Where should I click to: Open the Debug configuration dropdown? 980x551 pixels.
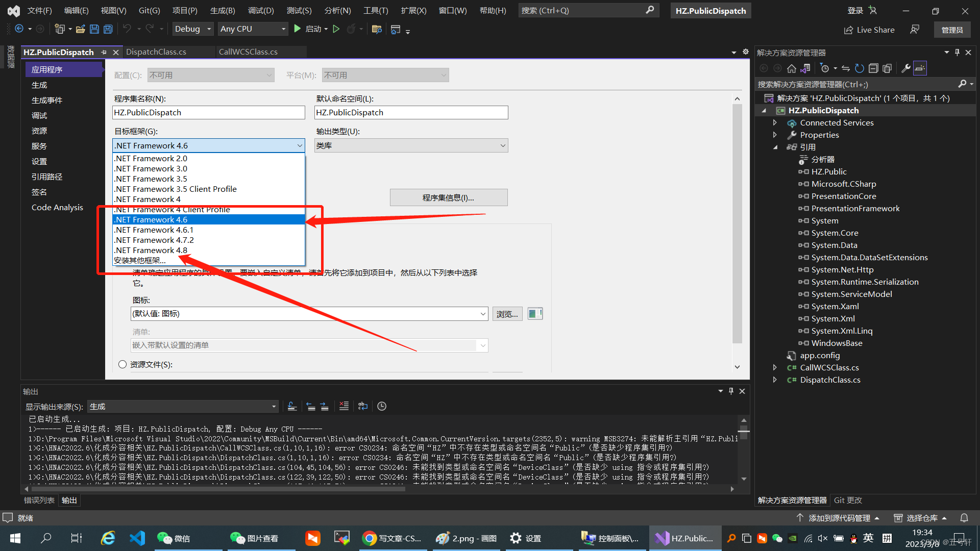193,29
